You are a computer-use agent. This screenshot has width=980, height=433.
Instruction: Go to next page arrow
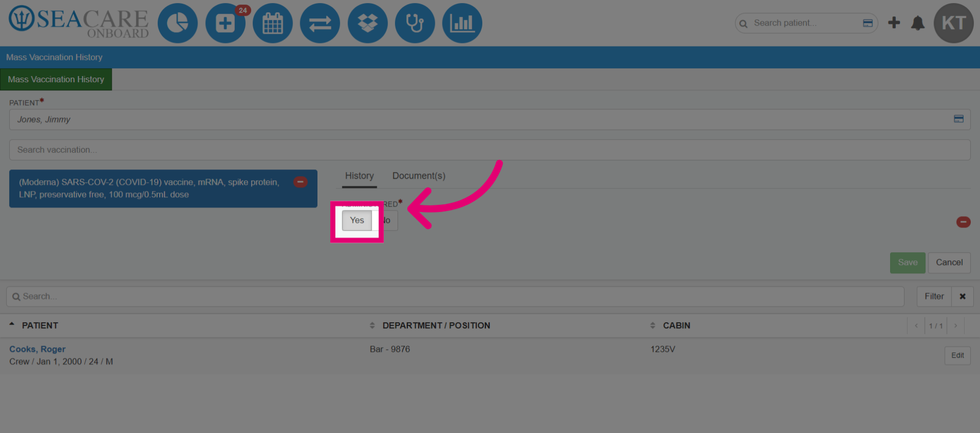[x=955, y=326]
